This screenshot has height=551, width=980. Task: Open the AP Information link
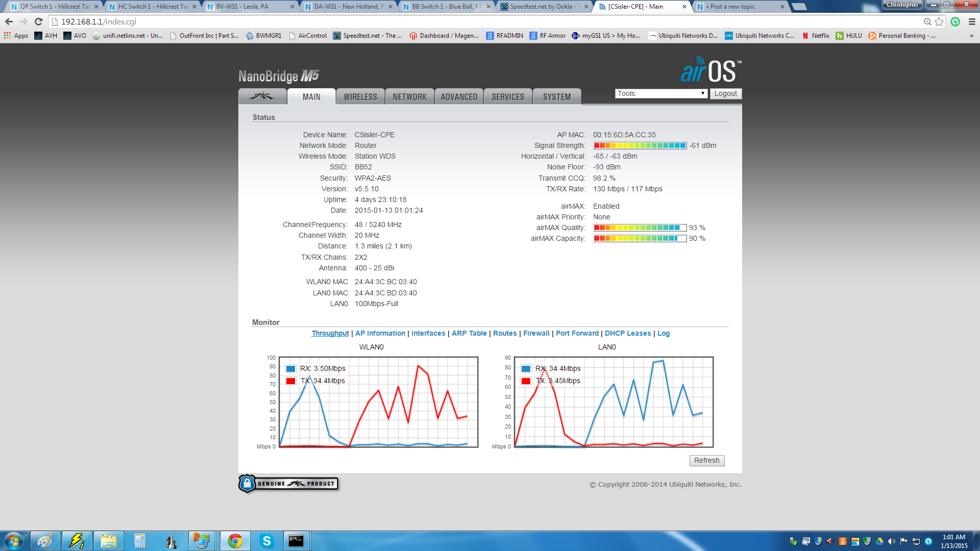[x=380, y=333]
